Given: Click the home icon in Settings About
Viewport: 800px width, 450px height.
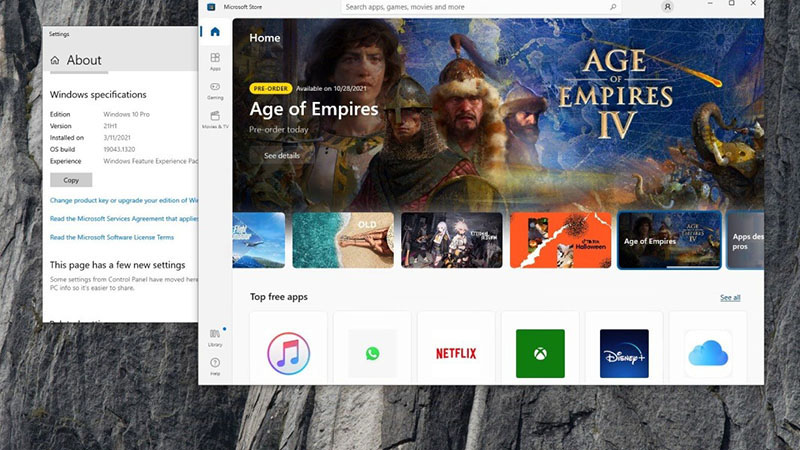Looking at the screenshot, I should (x=55, y=60).
